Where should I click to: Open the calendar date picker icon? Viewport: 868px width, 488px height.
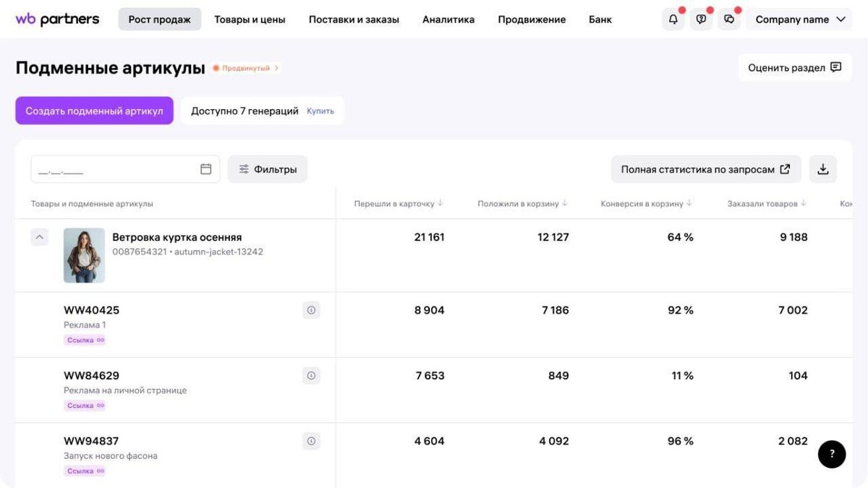(206, 169)
